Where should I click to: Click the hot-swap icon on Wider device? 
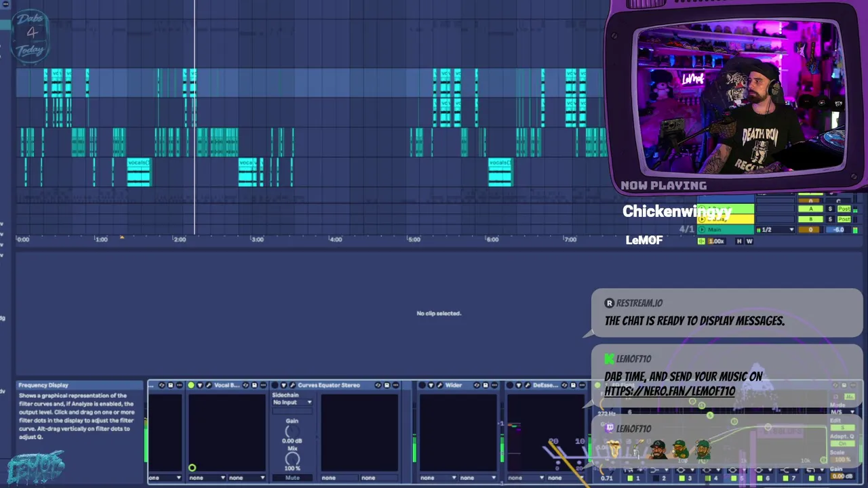(477, 385)
